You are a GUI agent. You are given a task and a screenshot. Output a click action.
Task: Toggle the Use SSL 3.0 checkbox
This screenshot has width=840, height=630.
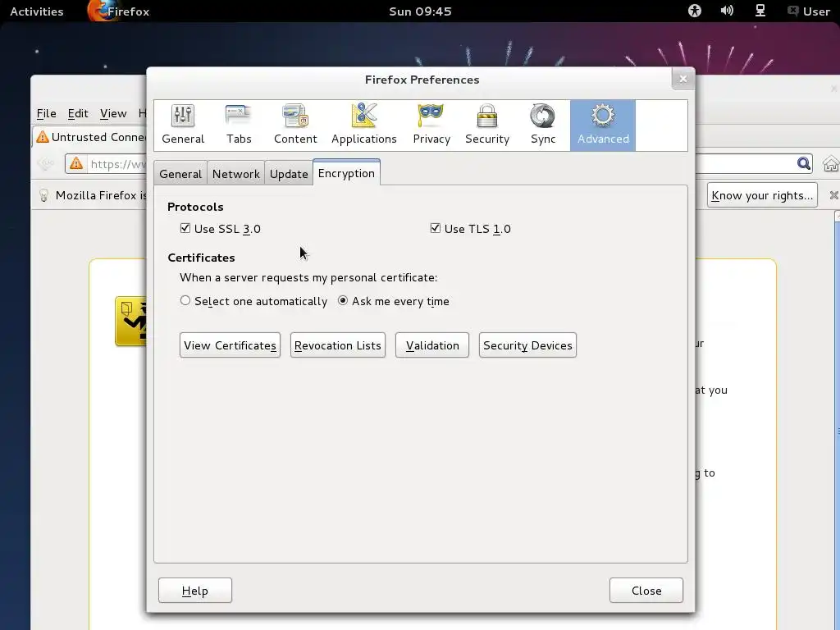coord(185,229)
